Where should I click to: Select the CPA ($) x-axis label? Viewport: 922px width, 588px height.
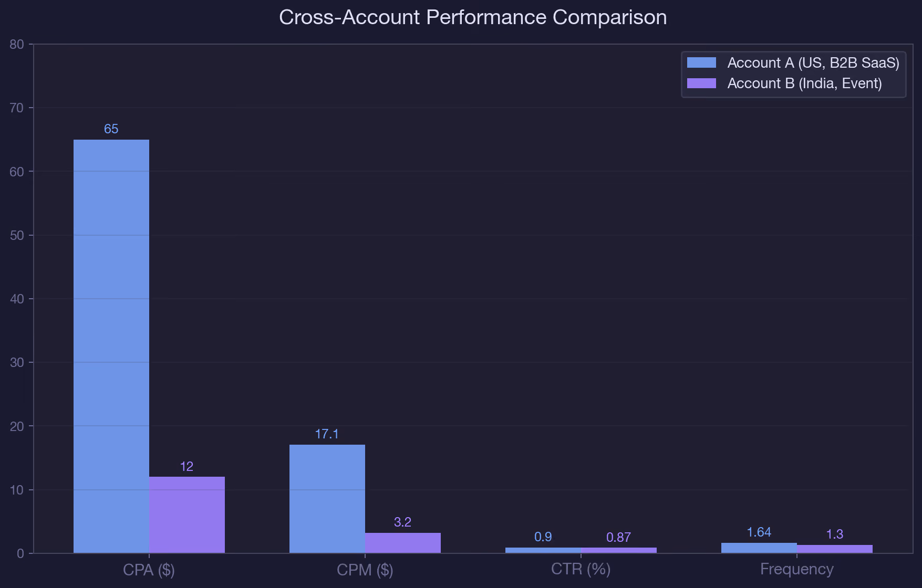click(x=149, y=570)
